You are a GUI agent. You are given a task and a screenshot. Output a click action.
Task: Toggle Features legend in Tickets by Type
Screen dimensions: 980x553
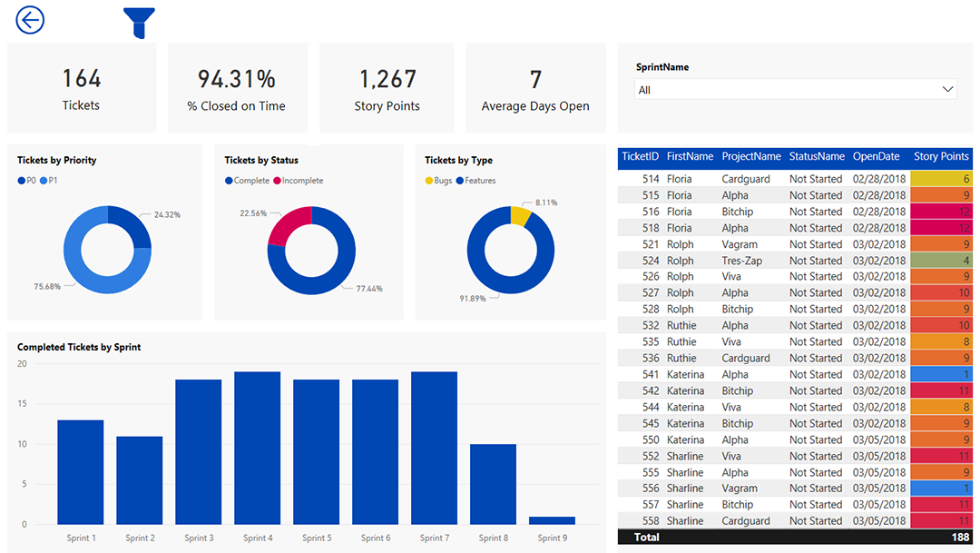(475, 180)
